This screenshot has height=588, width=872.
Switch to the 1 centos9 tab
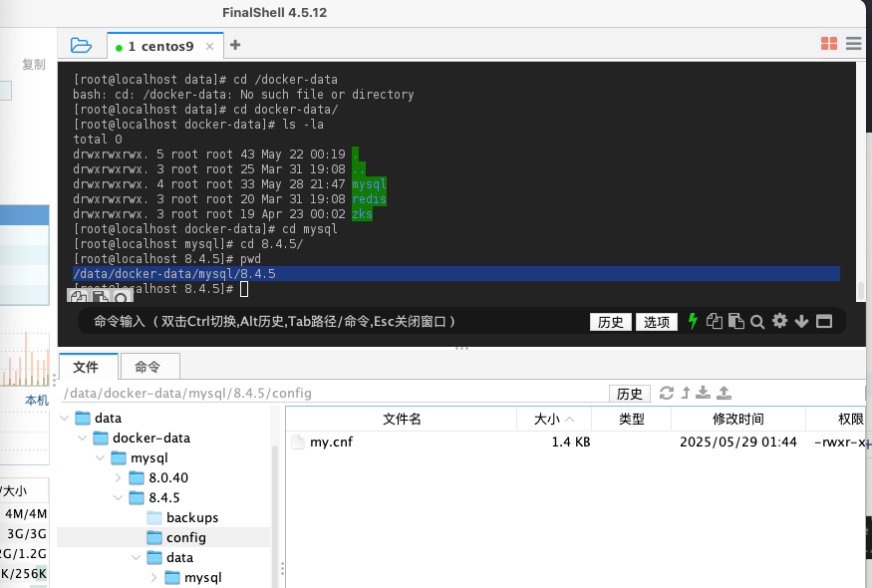click(x=160, y=46)
